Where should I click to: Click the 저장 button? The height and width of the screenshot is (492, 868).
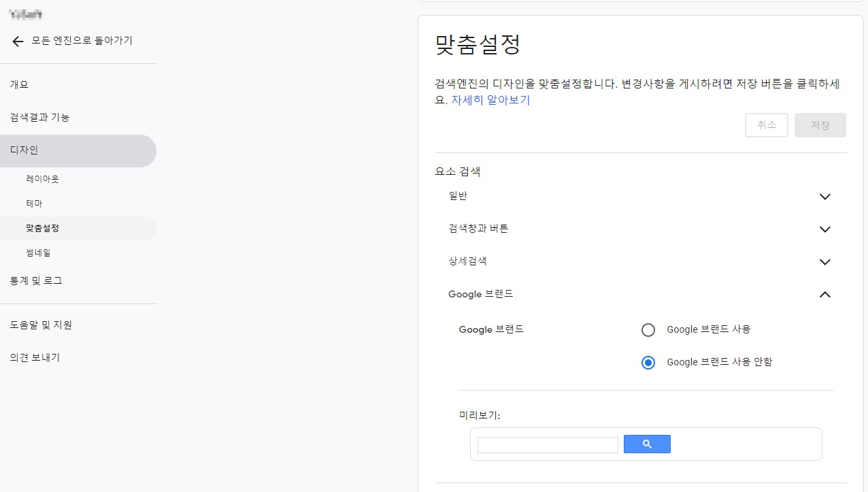(820, 125)
